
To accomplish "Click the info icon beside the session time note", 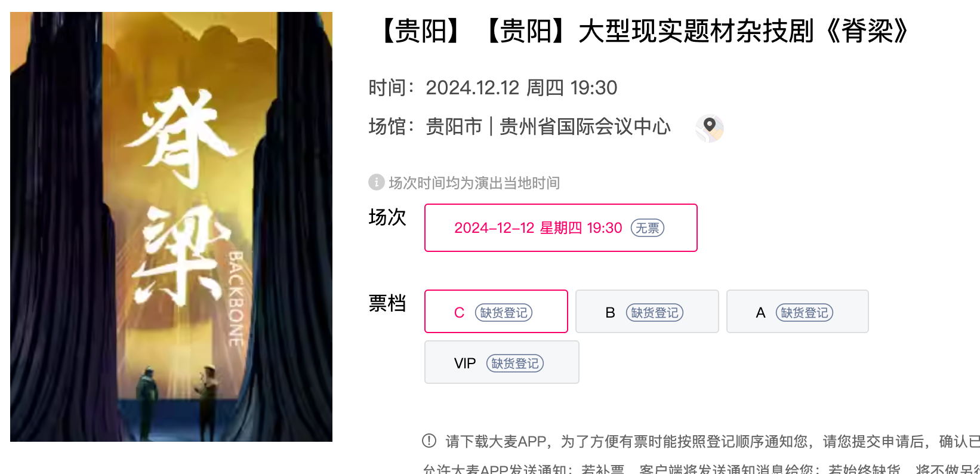I will tap(376, 182).
